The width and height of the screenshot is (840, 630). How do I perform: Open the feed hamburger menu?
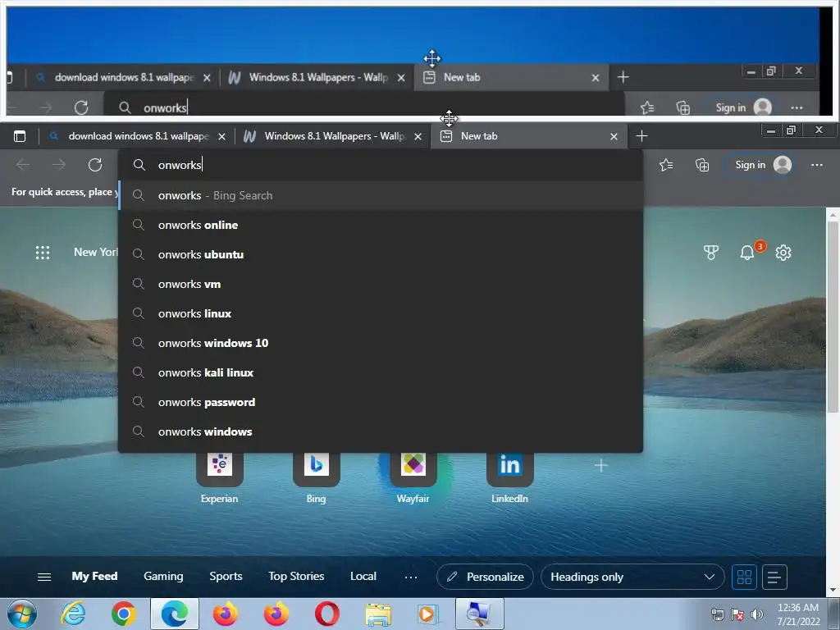coord(44,577)
